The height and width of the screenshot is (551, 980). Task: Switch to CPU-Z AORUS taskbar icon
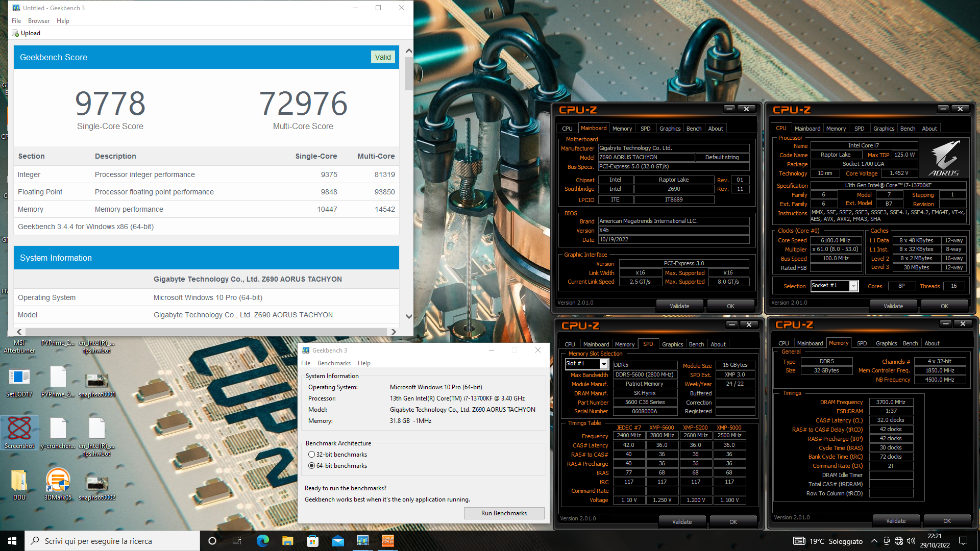coord(388,541)
